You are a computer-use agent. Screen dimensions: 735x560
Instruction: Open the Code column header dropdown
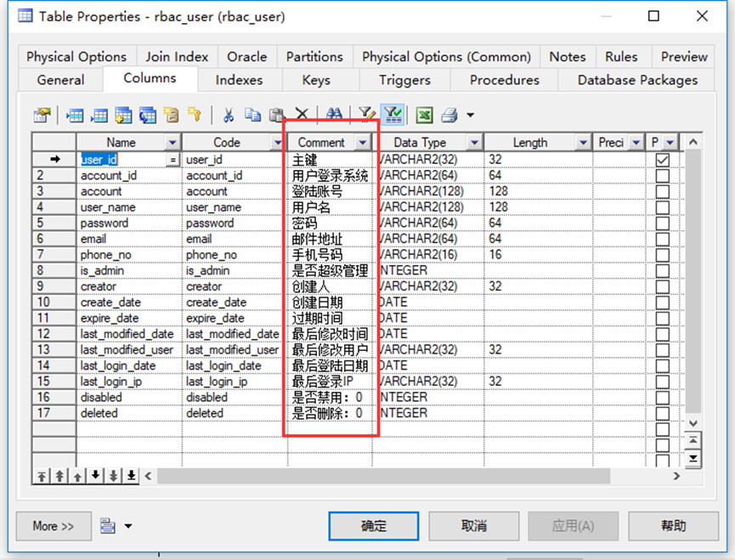(x=277, y=142)
